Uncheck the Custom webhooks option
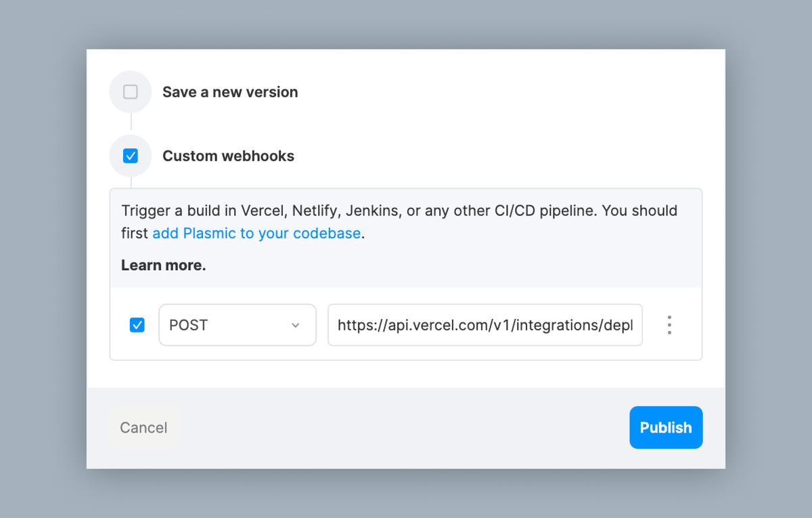The height and width of the screenshot is (518, 812). [x=130, y=156]
